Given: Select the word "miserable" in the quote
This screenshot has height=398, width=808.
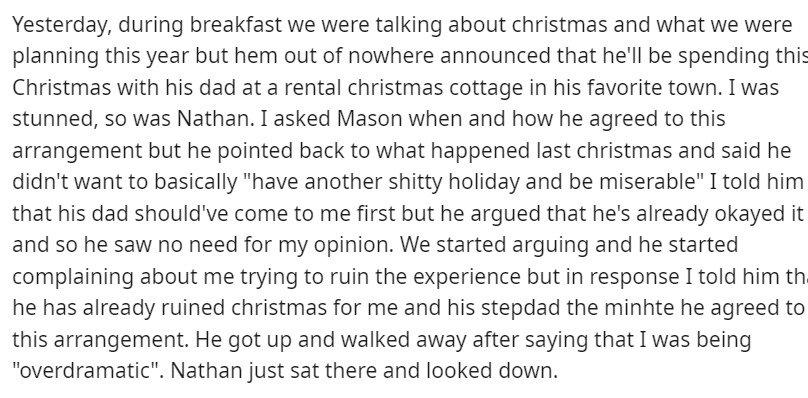Looking at the screenshot, I should tap(649, 182).
